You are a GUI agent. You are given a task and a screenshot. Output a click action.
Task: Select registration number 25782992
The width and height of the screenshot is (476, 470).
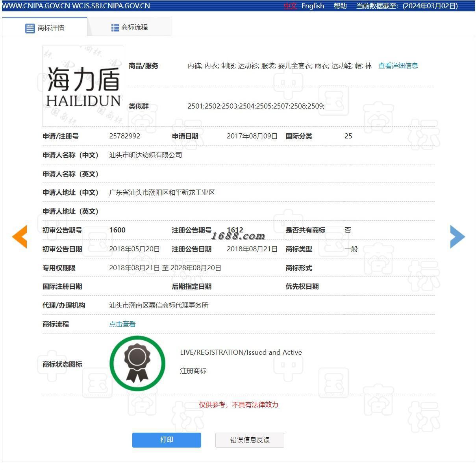124,136
